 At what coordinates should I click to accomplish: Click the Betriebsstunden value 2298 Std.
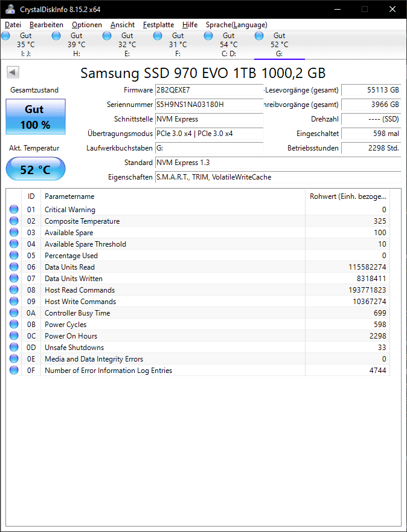pyautogui.click(x=371, y=148)
